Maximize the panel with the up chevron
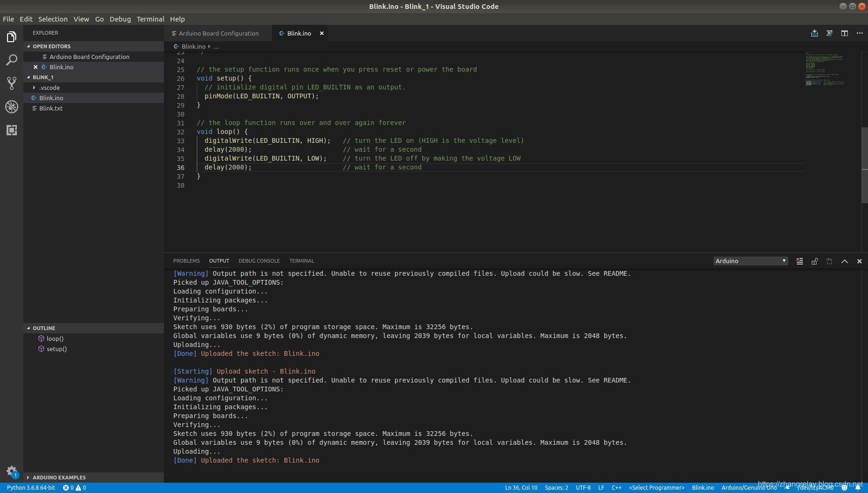The image size is (868, 493). [845, 261]
